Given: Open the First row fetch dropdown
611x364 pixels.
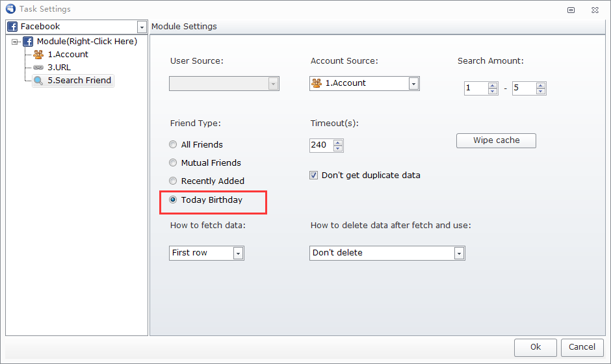Looking at the screenshot, I should [x=238, y=253].
